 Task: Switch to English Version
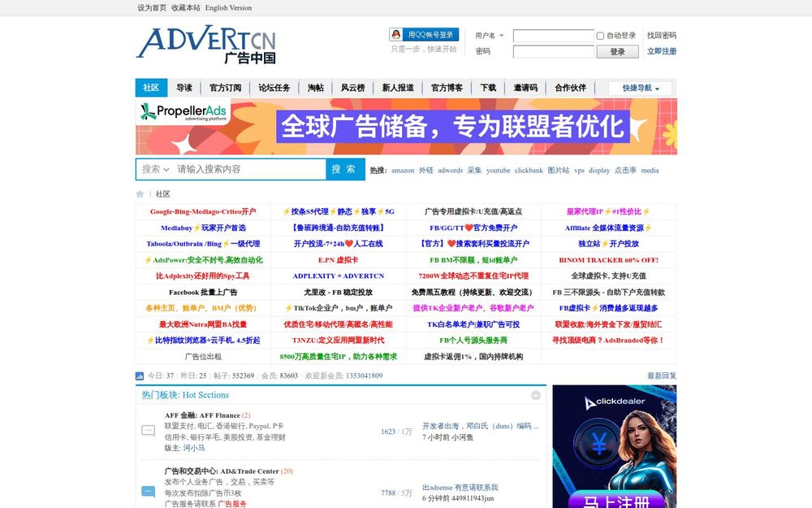pyautogui.click(x=228, y=8)
